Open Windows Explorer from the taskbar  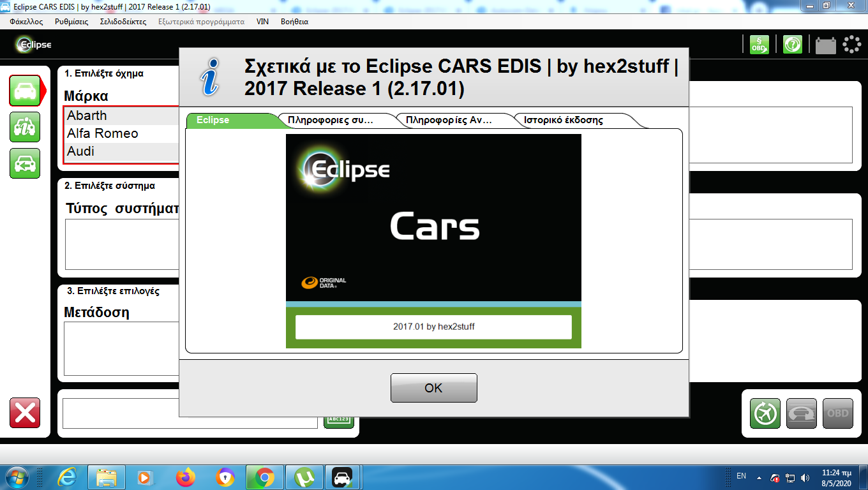coord(106,477)
